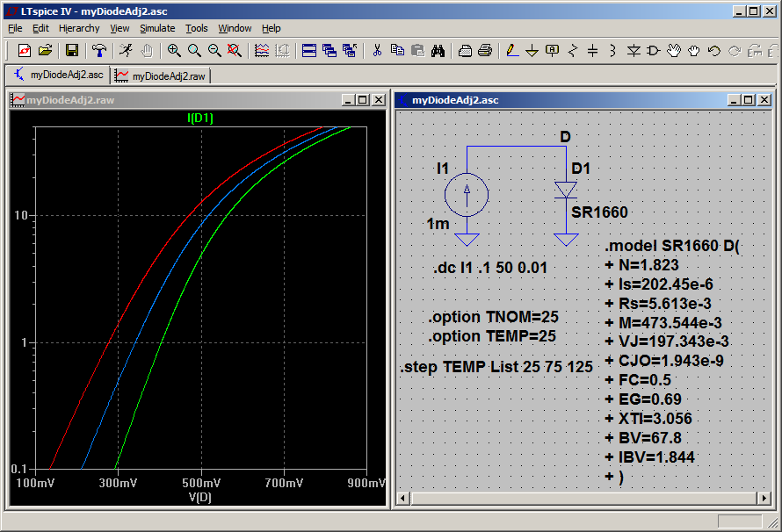The image size is (782, 532).
Task: Click the schematic horizontal scrollbar track
Action: (583, 498)
